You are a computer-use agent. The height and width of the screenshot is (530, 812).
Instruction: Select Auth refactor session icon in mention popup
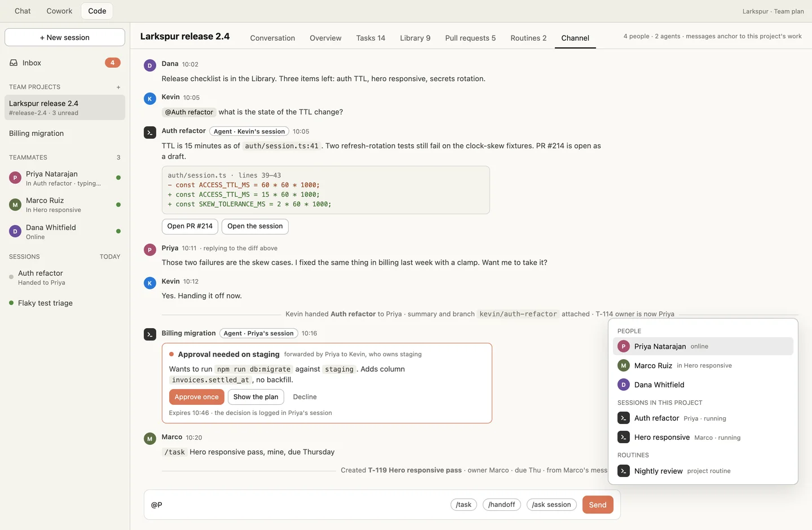[624, 418]
